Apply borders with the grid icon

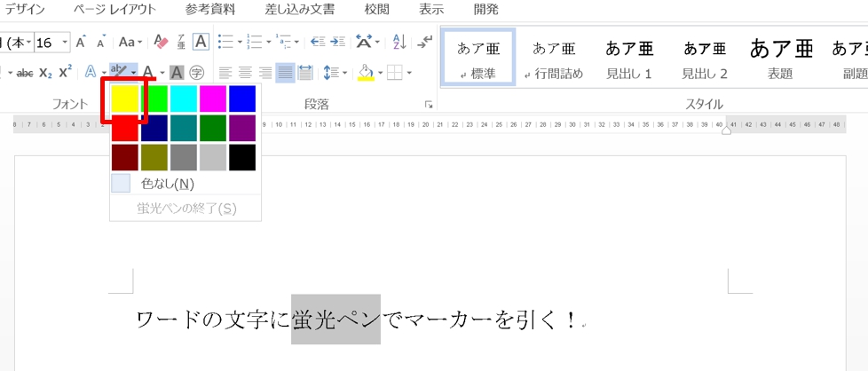point(394,73)
